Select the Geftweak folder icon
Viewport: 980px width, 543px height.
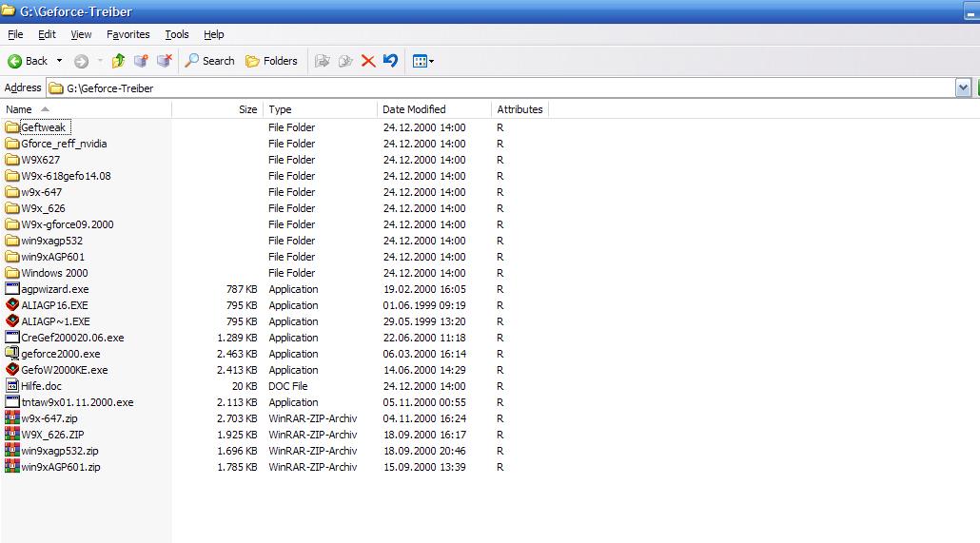click(11, 127)
